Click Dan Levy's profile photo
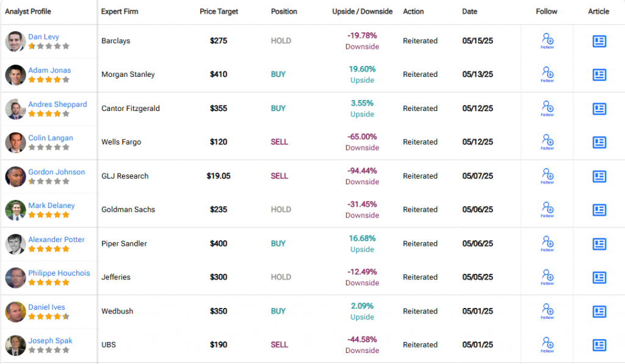The height and width of the screenshot is (364, 625). 15,41
